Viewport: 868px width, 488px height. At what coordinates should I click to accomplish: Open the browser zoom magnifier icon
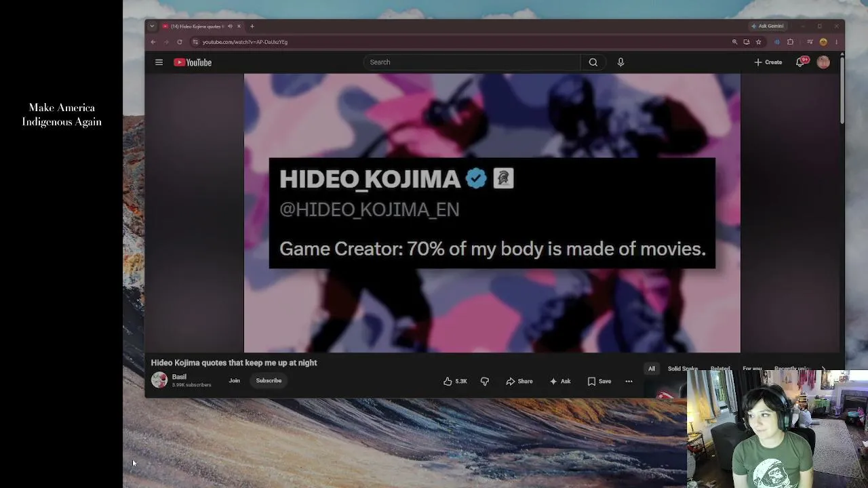point(734,42)
